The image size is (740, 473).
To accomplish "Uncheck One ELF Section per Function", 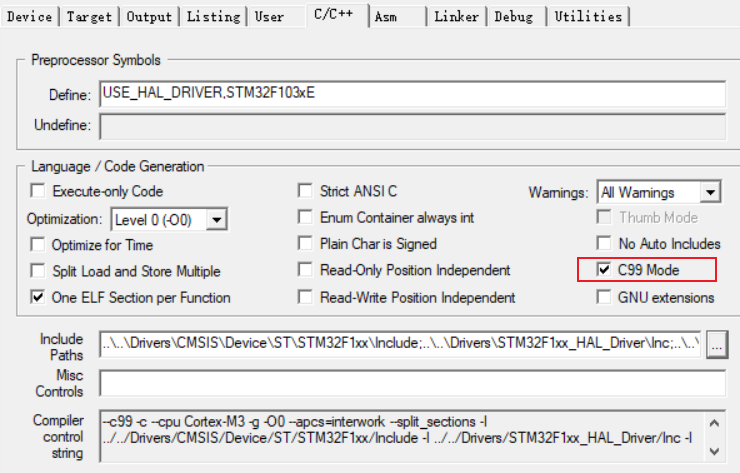I will 38,297.
